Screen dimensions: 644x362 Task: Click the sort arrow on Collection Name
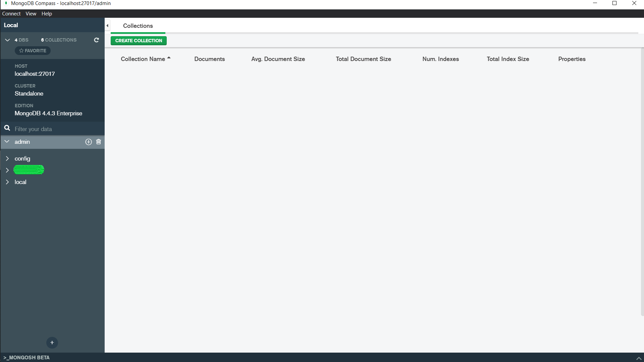pos(169,57)
